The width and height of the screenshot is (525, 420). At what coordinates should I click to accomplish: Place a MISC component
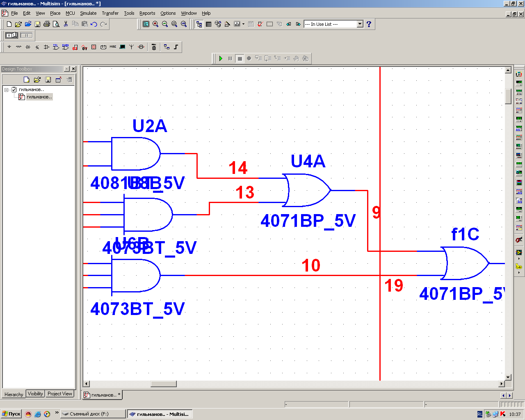pyautogui.click(x=113, y=47)
